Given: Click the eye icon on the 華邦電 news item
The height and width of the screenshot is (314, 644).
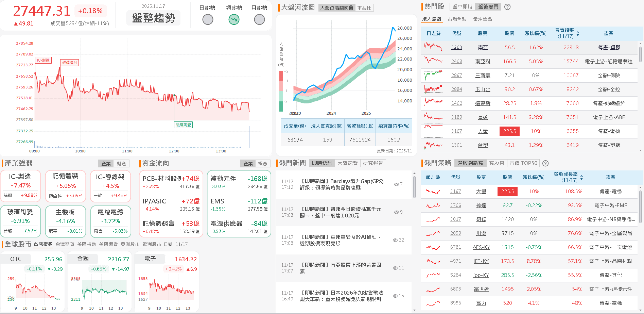Looking at the screenshot, I should (396, 240).
